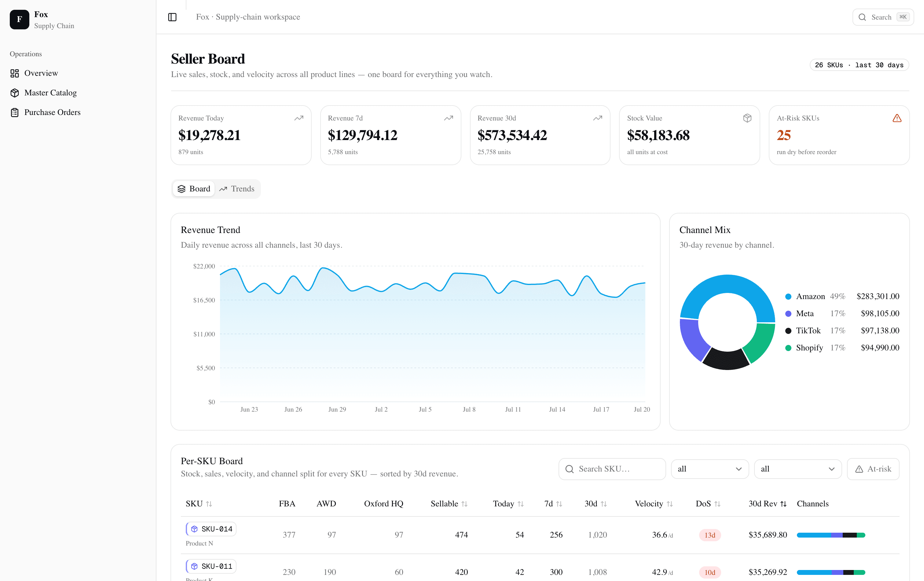Click the TikTok legend color dot
This screenshot has height=581, width=924.
coord(788,331)
